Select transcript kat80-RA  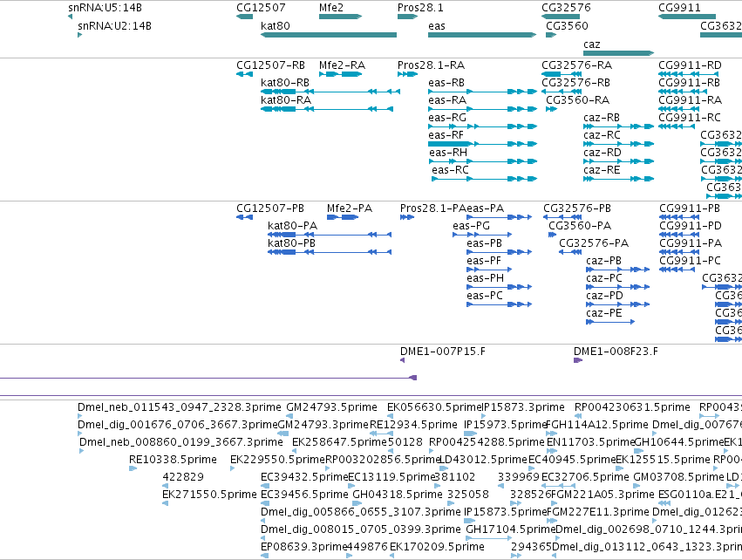(286, 100)
